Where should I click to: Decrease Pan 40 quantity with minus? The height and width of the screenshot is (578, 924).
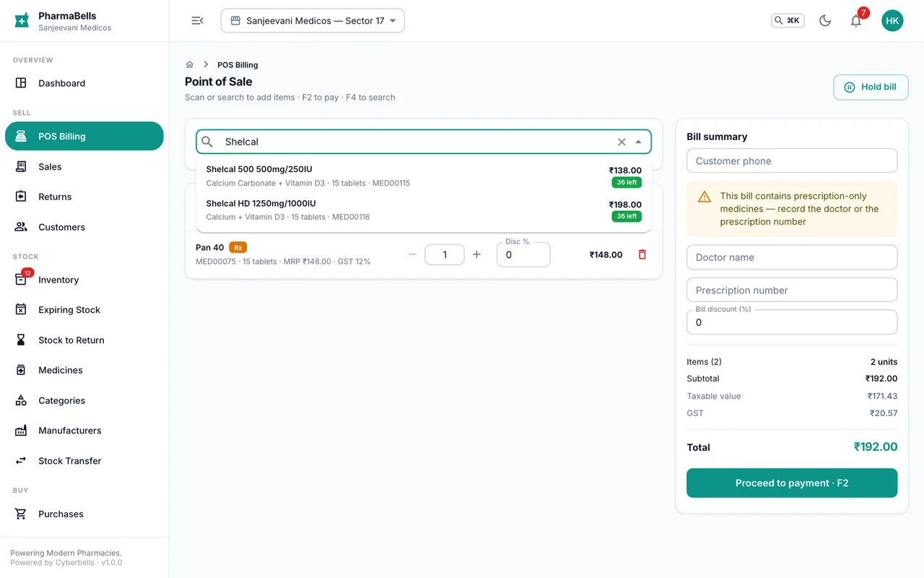(x=412, y=254)
